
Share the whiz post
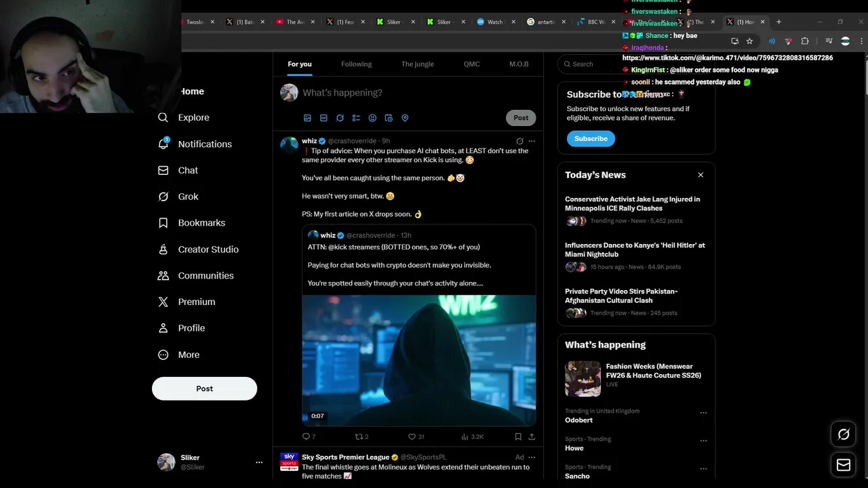click(532, 436)
